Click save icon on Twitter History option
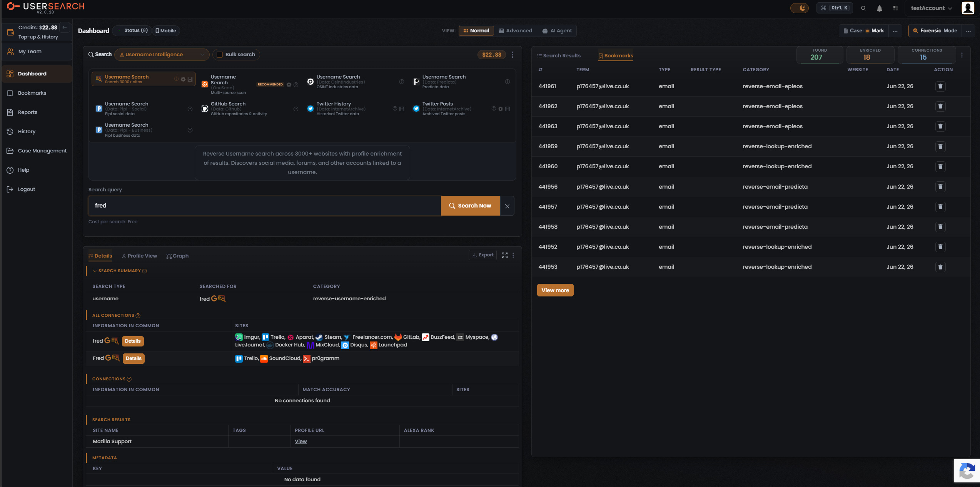Screen dimensions: 980x487 (402, 109)
